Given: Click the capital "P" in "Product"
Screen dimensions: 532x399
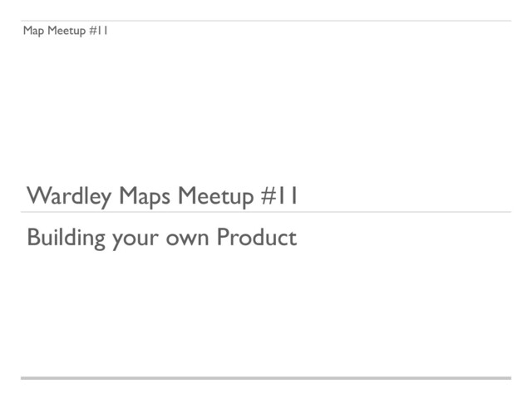Looking at the screenshot, I should [x=223, y=238].
